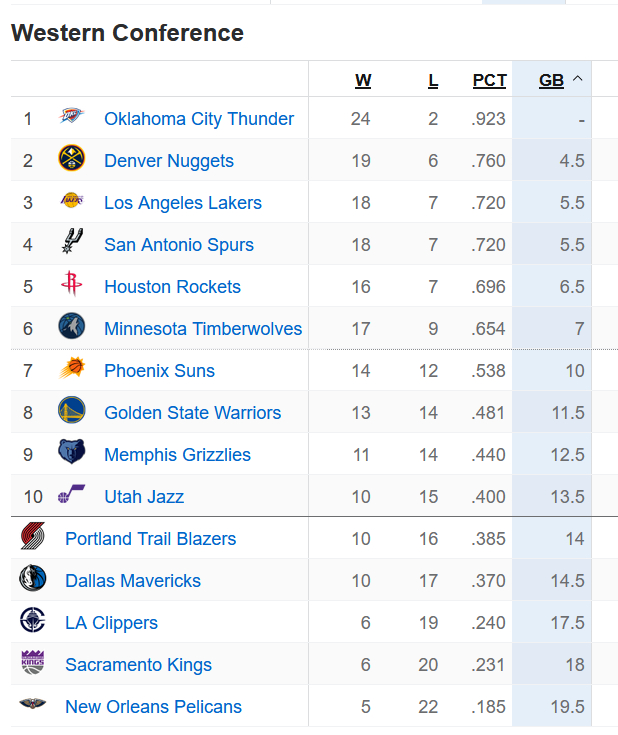This screenshot has height=735, width=618.
Task: Click the San Antonio Spurs logo
Action: pos(71,244)
